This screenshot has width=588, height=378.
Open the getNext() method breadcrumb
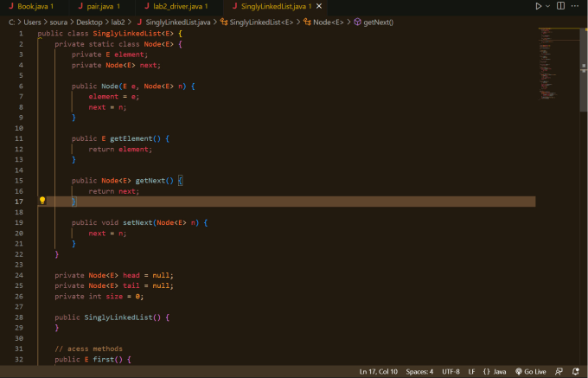(378, 22)
